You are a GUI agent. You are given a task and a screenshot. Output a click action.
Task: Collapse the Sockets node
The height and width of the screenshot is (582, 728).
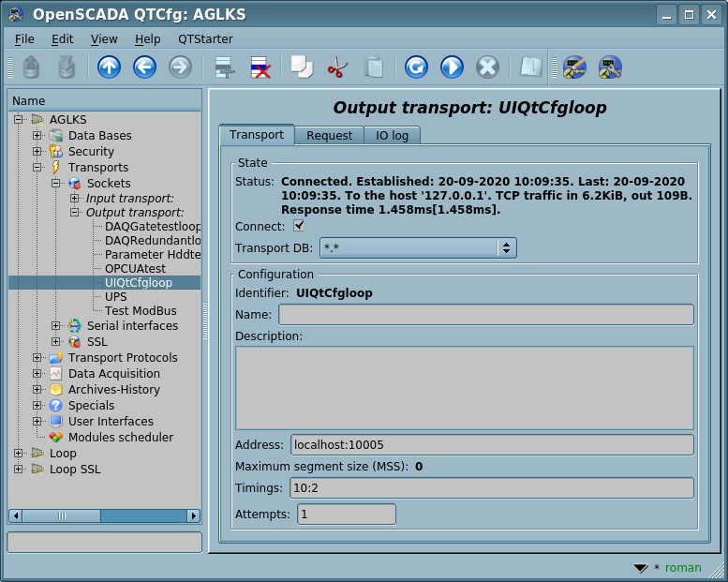click(x=55, y=183)
